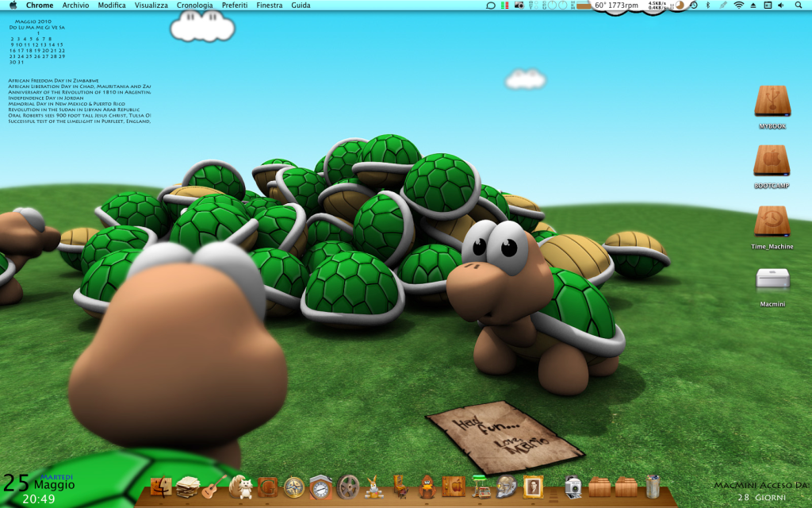The height and width of the screenshot is (508, 812).
Task: Launch the brown duck Dock icon
Action: 427,487
